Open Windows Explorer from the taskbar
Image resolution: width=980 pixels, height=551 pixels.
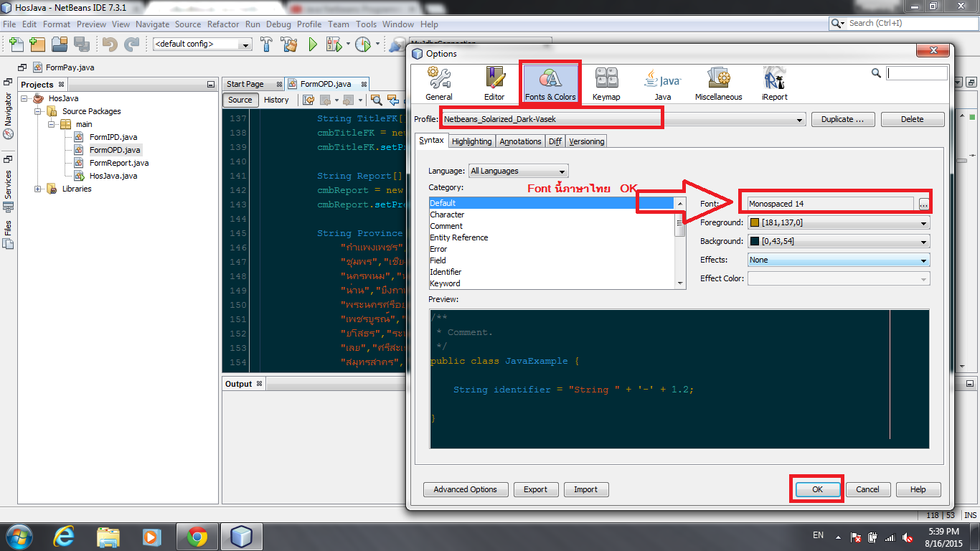pyautogui.click(x=108, y=537)
